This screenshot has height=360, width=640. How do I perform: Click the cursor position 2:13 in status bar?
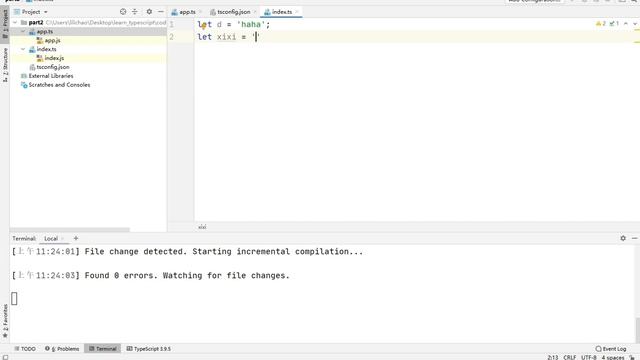point(553,357)
